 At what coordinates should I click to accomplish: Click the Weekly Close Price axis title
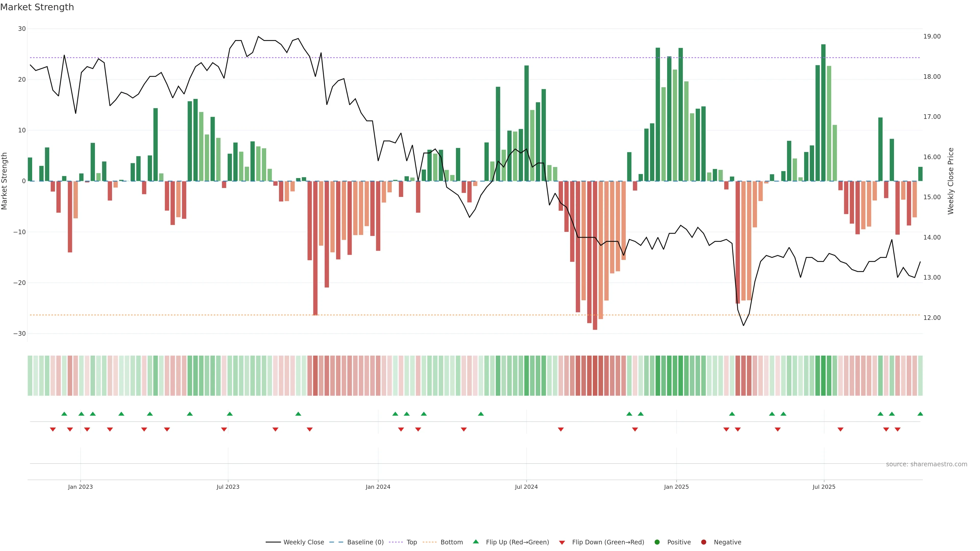(x=951, y=181)
